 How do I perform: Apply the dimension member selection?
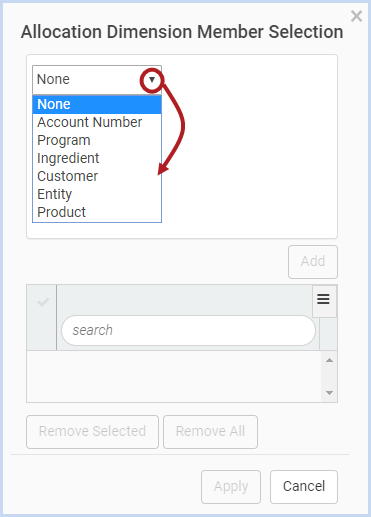pos(231,487)
